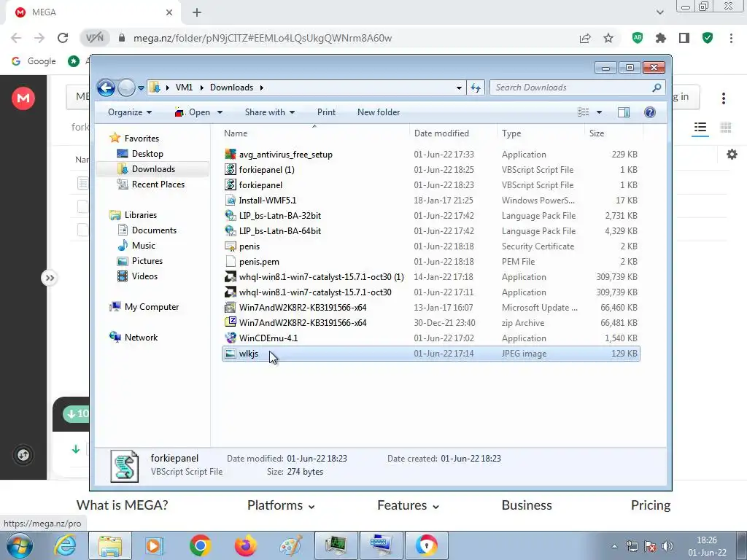This screenshot has height=560, width=747.
Task: Open the Platforms dropdown on MEGA
Action: pos(281,505)
